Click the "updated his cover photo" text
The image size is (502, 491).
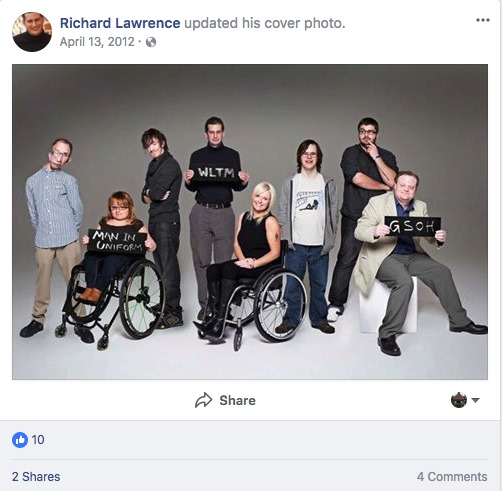click(x=265, y=23)
